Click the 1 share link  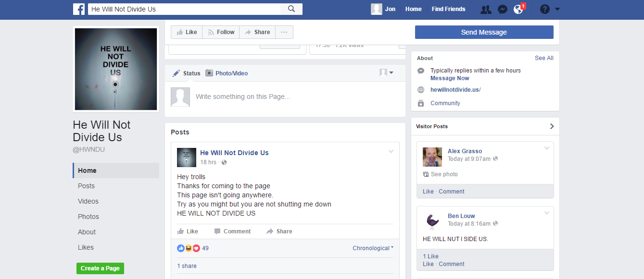click(187, 266)
